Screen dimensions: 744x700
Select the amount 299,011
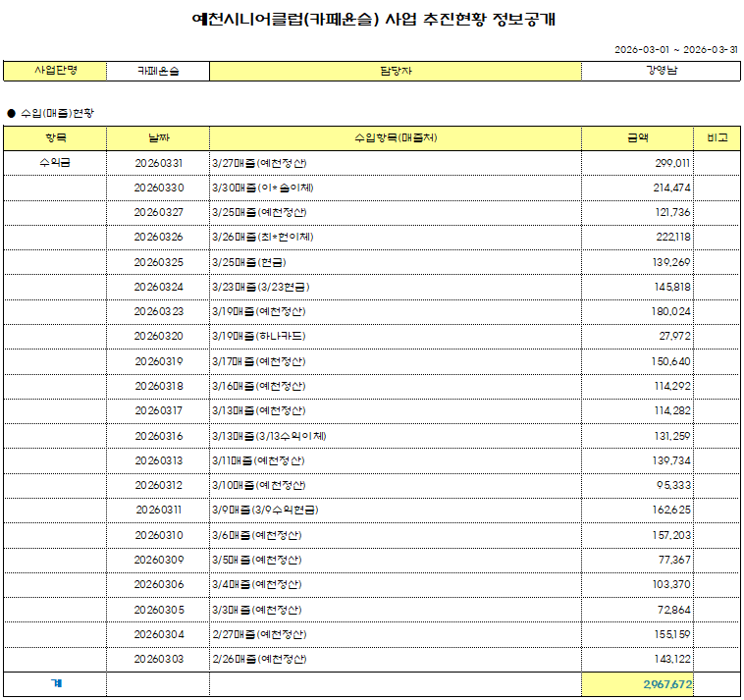[671, 163]
